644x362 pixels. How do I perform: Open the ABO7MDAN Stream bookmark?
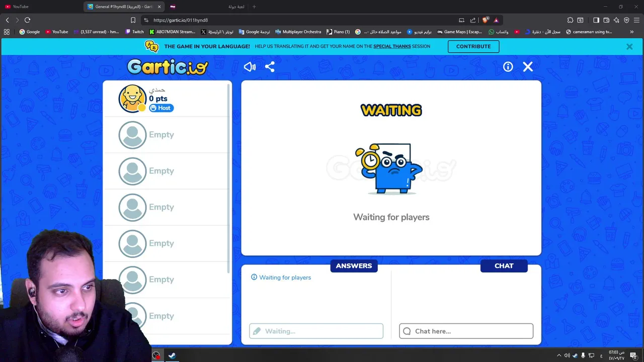(x=173, y=32)
